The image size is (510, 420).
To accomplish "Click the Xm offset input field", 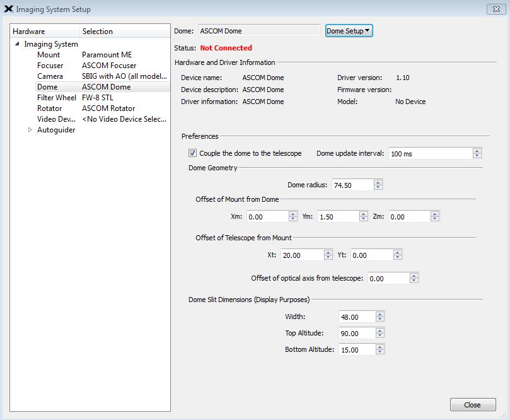I will click(x=268, y=217).
